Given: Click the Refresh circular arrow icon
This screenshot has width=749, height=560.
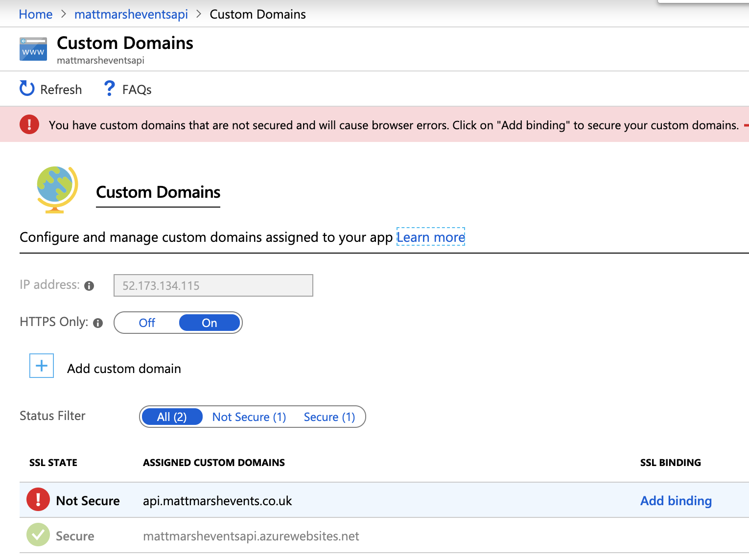Looking at the screenshot, I should [27, 89].
